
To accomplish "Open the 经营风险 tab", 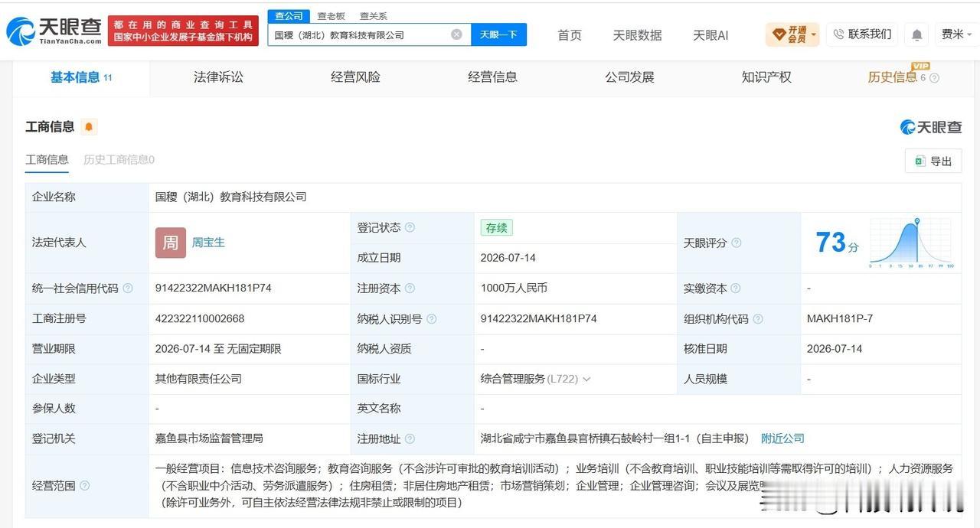I will tap(355, 77).
